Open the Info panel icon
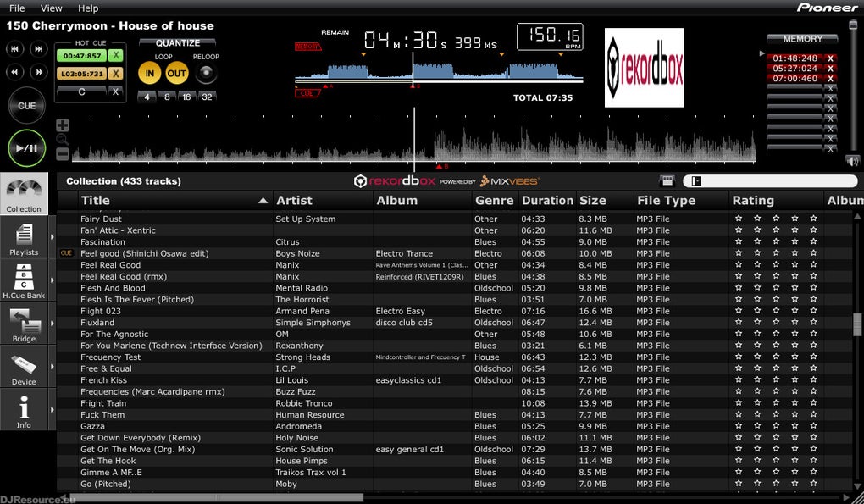Viewport: 864px width, 504px height. [24, 410]
